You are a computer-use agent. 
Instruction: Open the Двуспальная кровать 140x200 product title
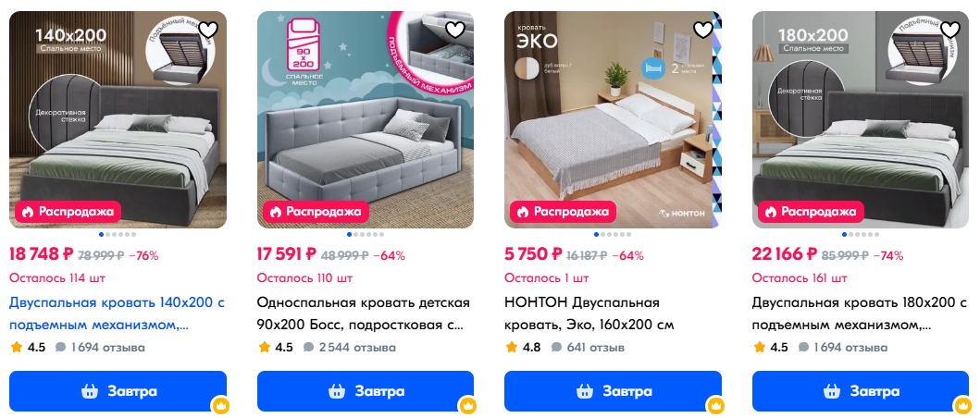[x=117, y=314]
